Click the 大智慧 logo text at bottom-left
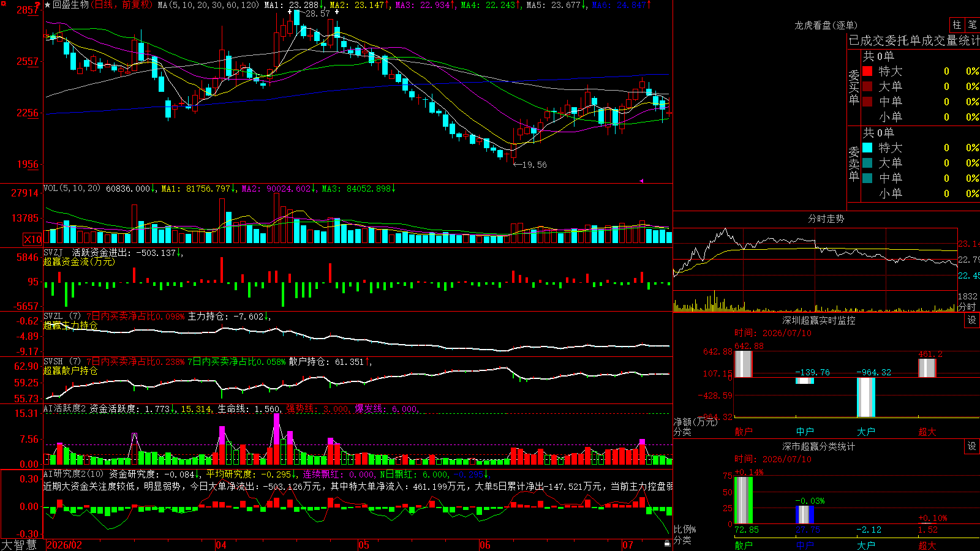 19,544
